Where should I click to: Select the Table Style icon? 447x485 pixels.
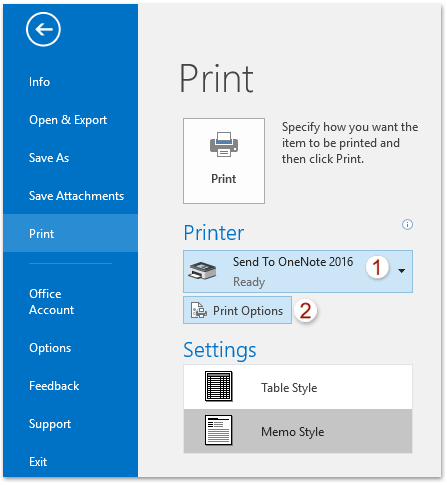point(219,386)
